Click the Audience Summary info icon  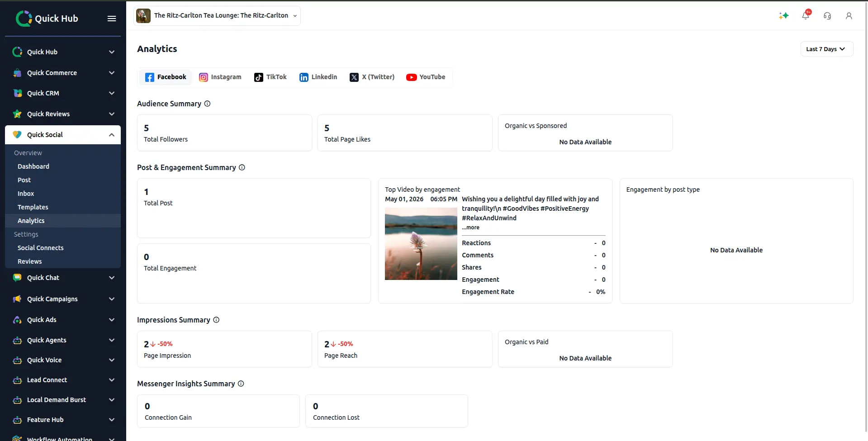207,104
